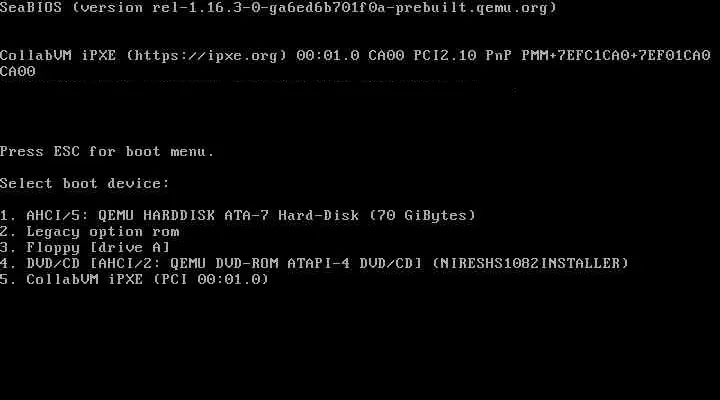Click the Press ESC for boot menu text
Screen dimensions: 720x400
tap(107, 152)
